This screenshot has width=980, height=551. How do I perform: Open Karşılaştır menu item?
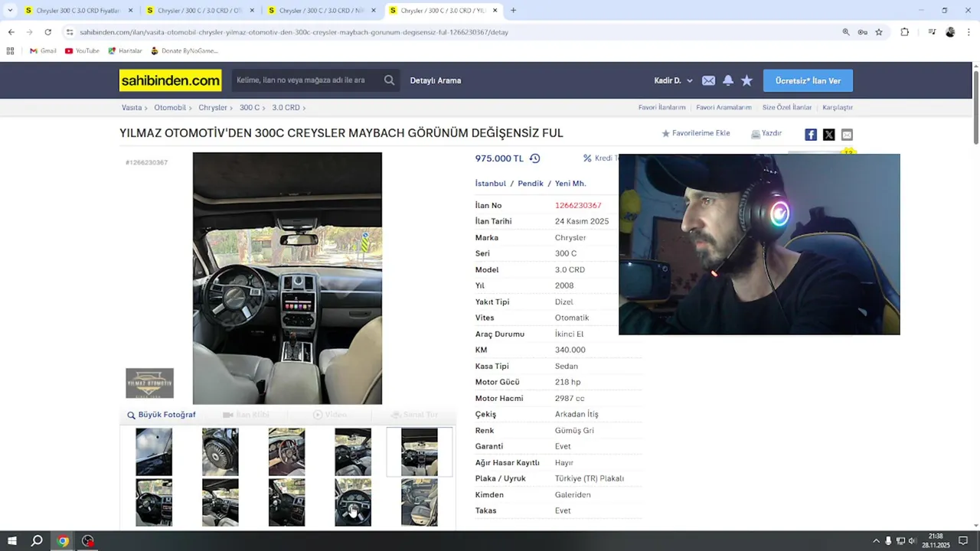coord(838,108)
